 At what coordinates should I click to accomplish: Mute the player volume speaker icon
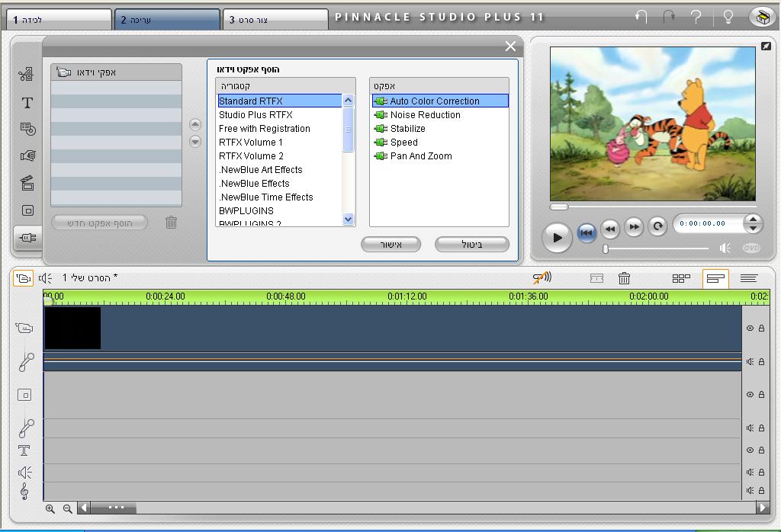tap(725, 248)
